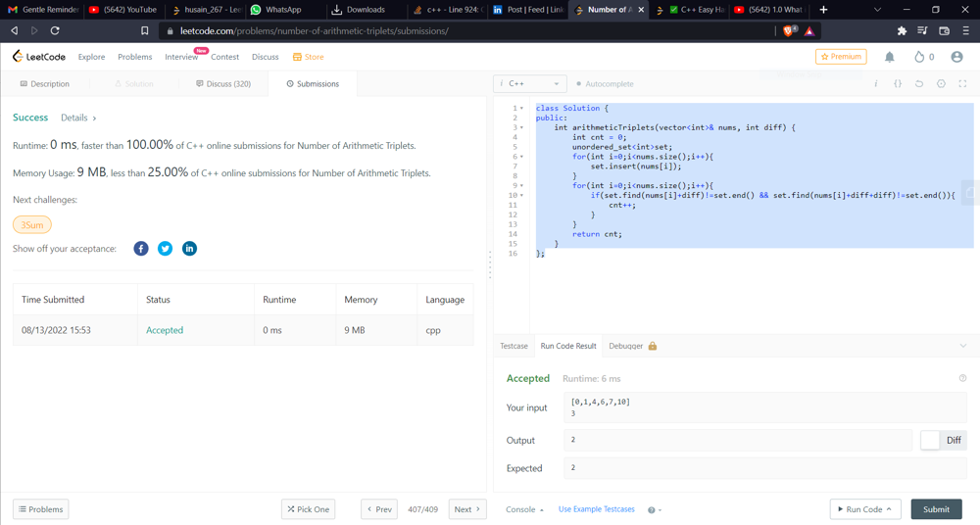Share acceptance on LinkedIn

click(189, 249)
